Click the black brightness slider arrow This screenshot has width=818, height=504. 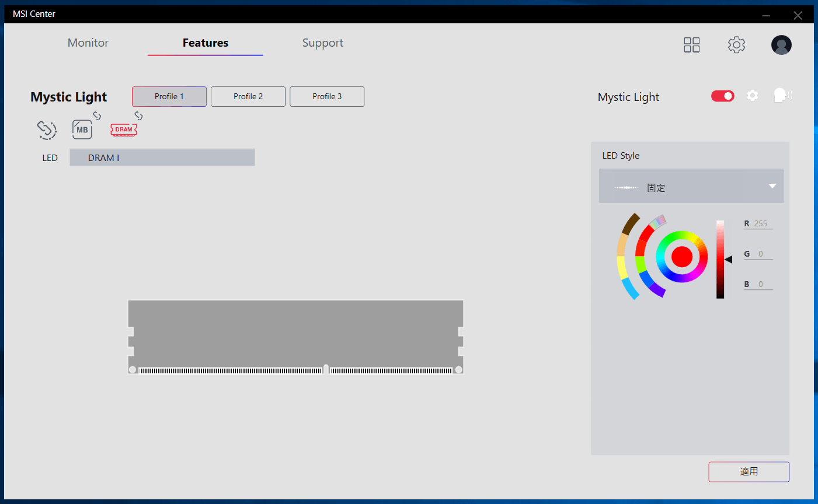(728, 260)
